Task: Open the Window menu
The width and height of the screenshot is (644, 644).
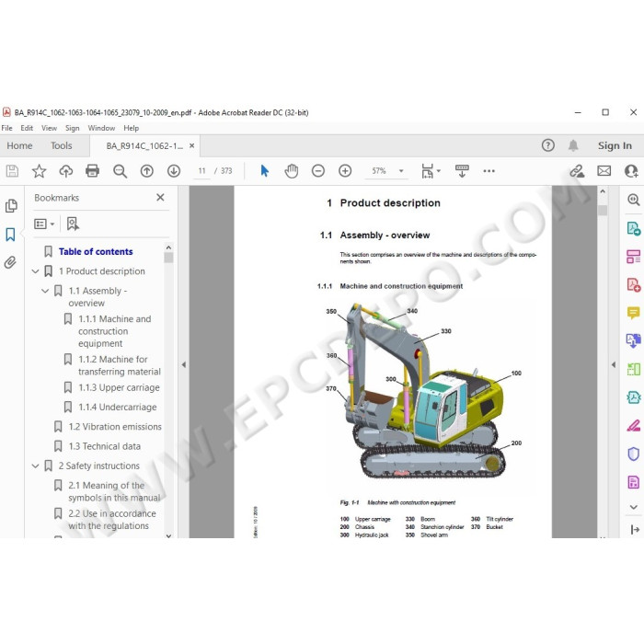Action: coord(101,128)
